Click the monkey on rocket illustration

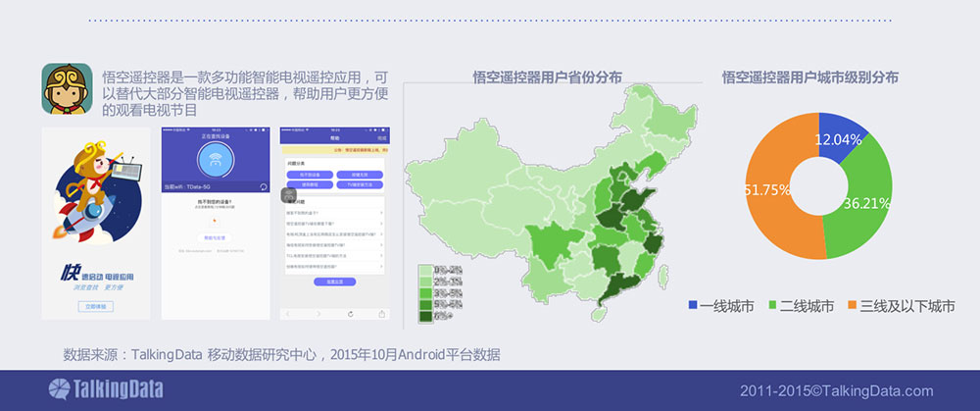point(97,191)
